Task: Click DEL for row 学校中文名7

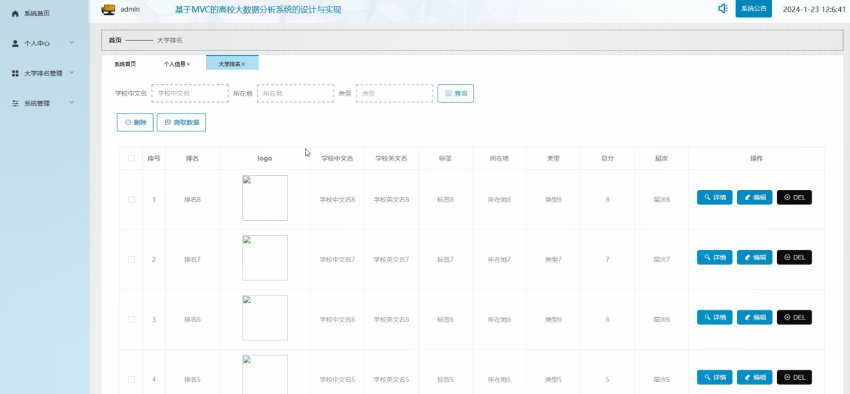Action: tap(794, 257)
